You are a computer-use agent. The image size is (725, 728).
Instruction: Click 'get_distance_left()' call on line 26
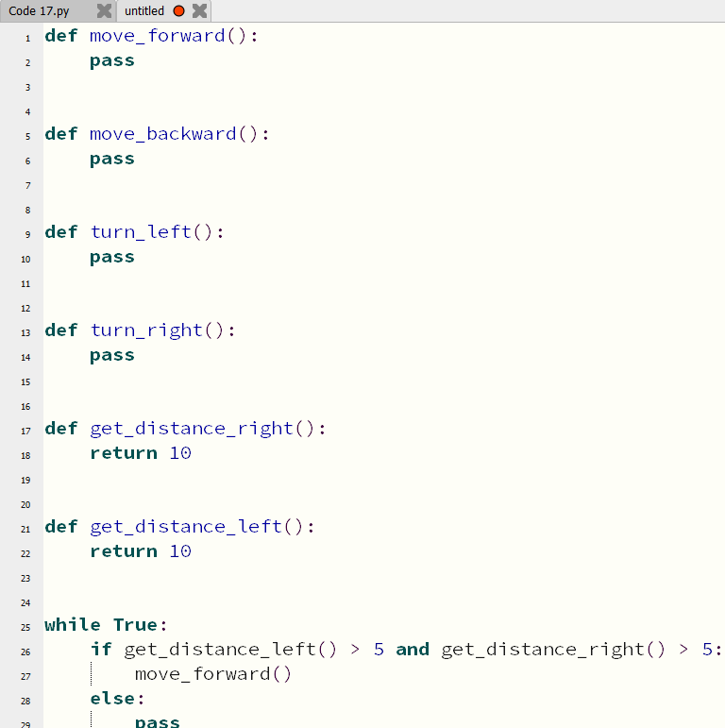point(230,650)
